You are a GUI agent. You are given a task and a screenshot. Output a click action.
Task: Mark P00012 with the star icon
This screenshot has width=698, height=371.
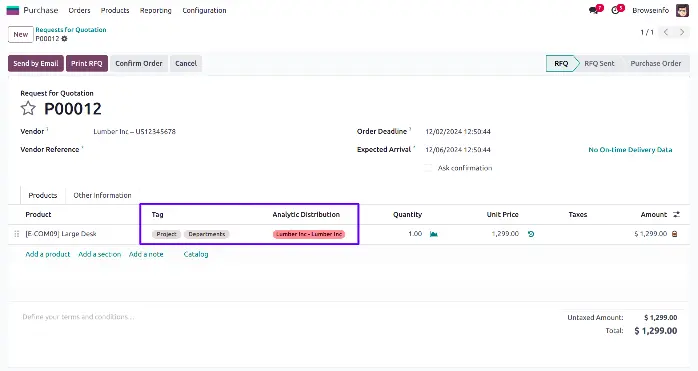click(28, 108)
